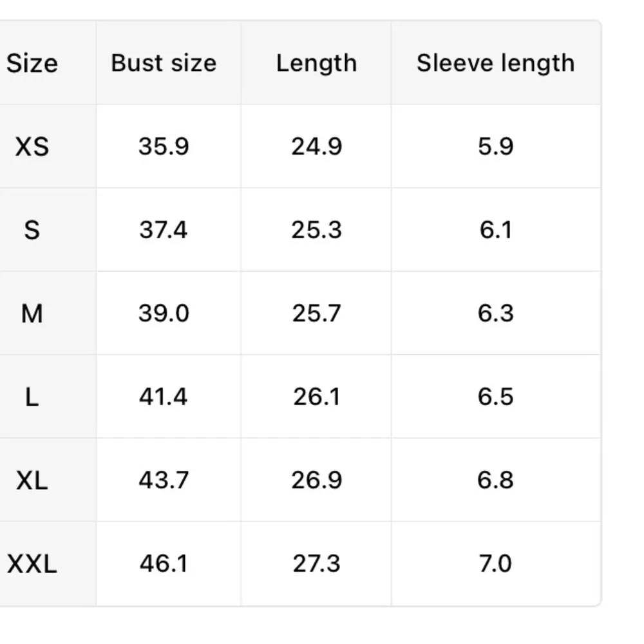Click the 25.3 length cell

[316, 230]
